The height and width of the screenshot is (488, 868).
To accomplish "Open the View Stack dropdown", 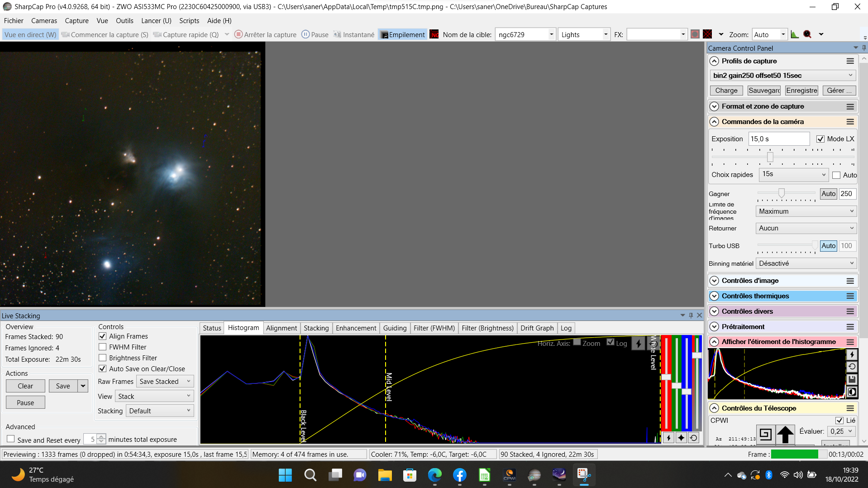I will 154,397.
